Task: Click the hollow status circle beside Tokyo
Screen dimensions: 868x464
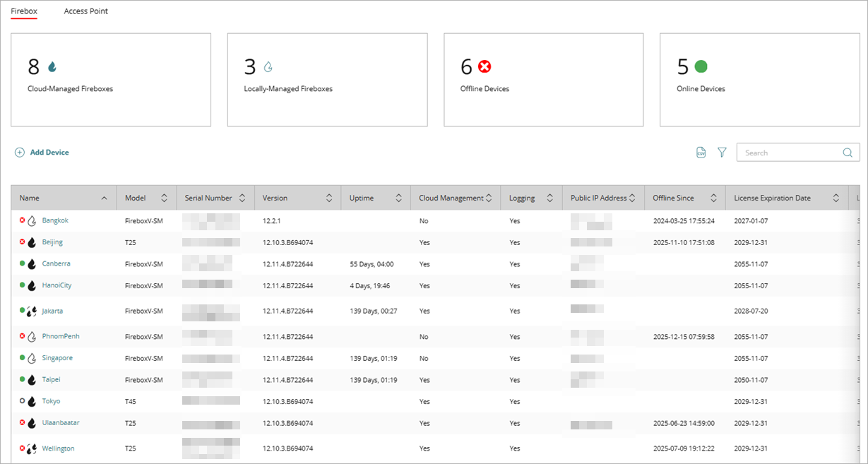Action: point(22,401)
